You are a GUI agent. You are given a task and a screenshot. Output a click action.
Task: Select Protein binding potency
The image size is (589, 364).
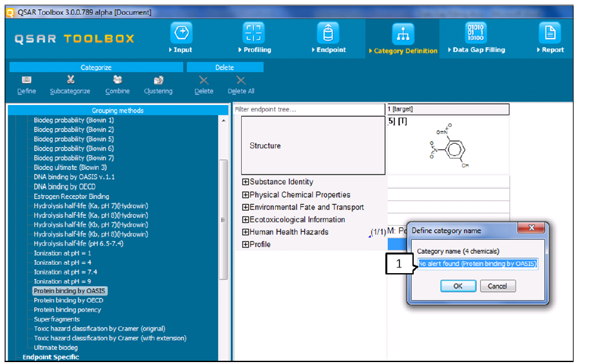pyautogui.click(x=67, y=310)
